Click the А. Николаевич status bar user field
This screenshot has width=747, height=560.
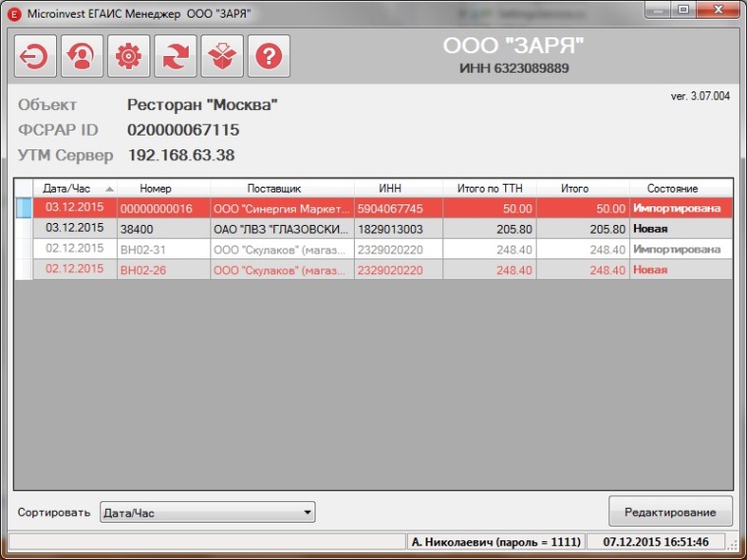coord(495,542)
